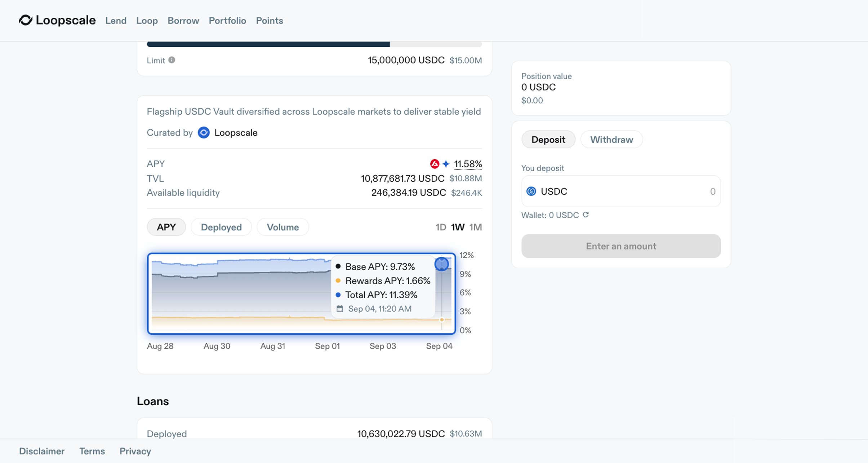Focus the USDC deposit amount field
Image resolution: width=868 pixels, height=463 pixels.
coord(649,191)
